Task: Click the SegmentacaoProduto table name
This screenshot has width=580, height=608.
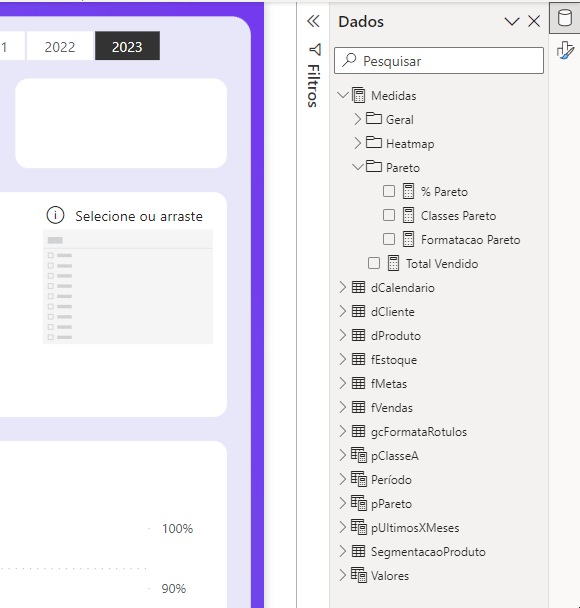Action: coord(428,552)
